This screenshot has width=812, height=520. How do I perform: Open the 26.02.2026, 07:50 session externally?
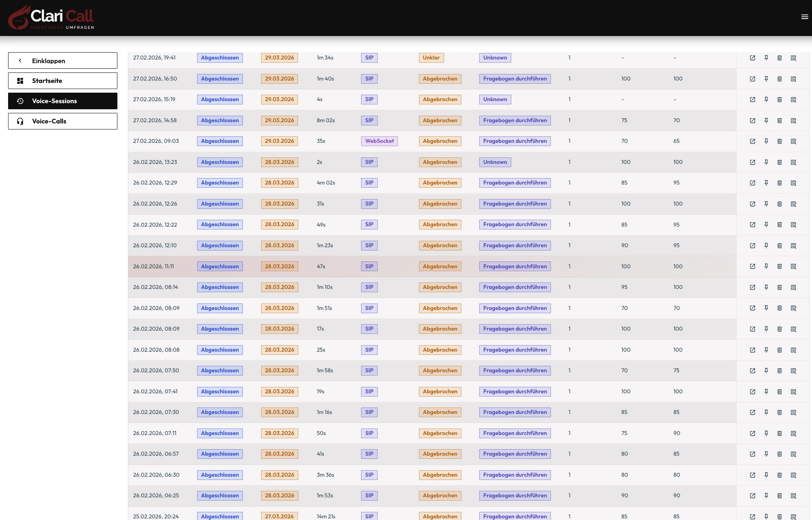click(752, 371)
